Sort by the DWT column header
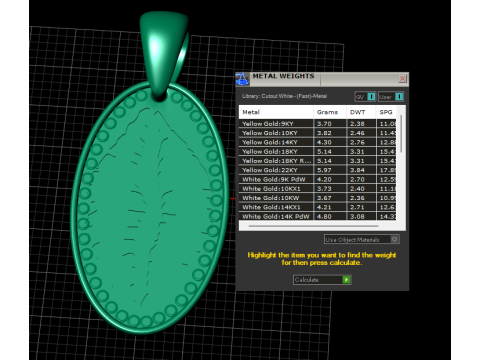 coord(361,112)
